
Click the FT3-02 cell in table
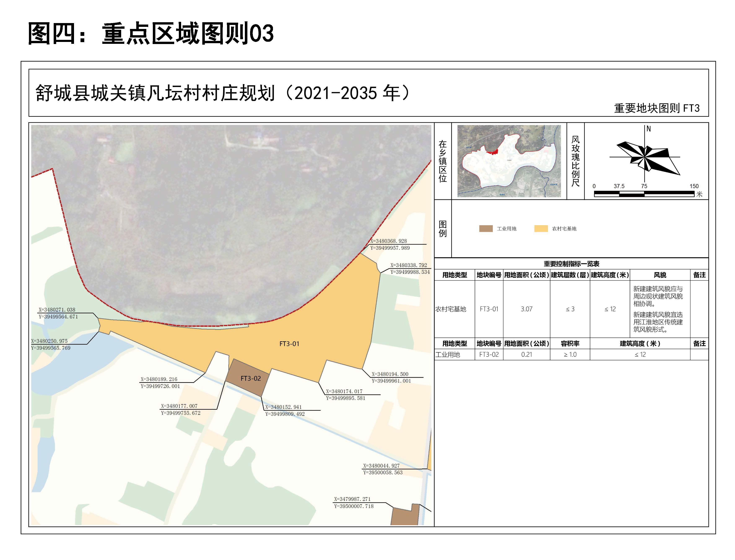tap(489, 355)
